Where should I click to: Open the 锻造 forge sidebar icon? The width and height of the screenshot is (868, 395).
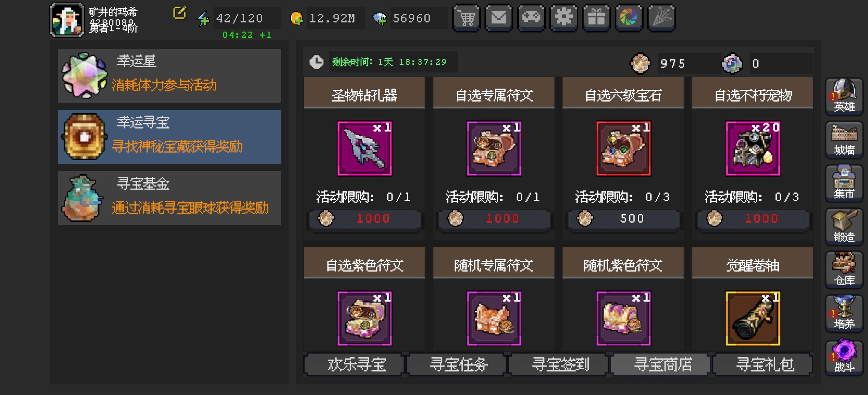tap(844, 227)
